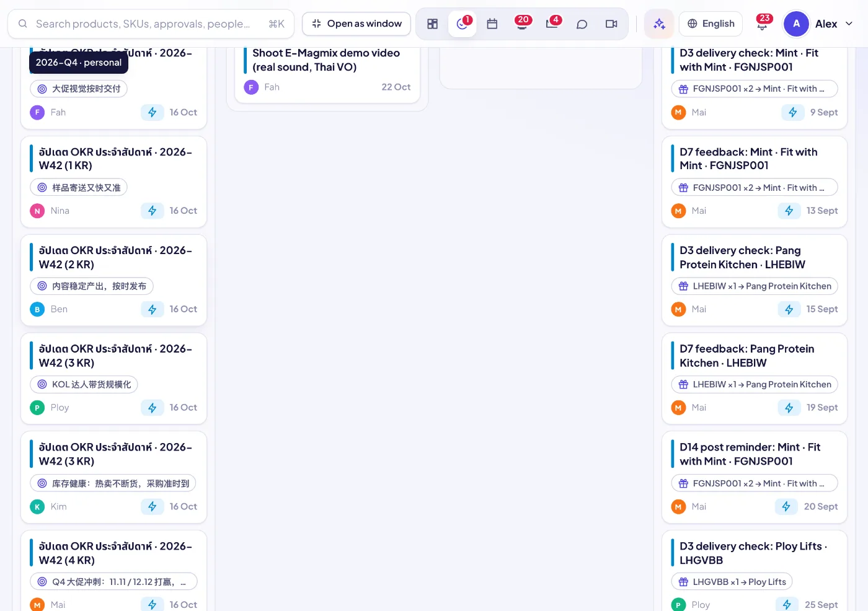
Task: Open D7 feedback: Pang Protein Kitchen card
Action: click(746, 356)
